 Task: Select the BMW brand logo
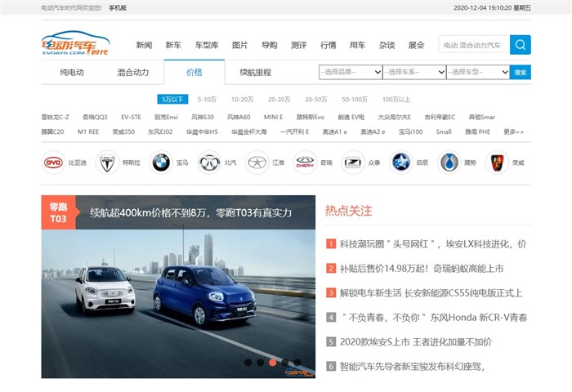(x=161, y=163)
